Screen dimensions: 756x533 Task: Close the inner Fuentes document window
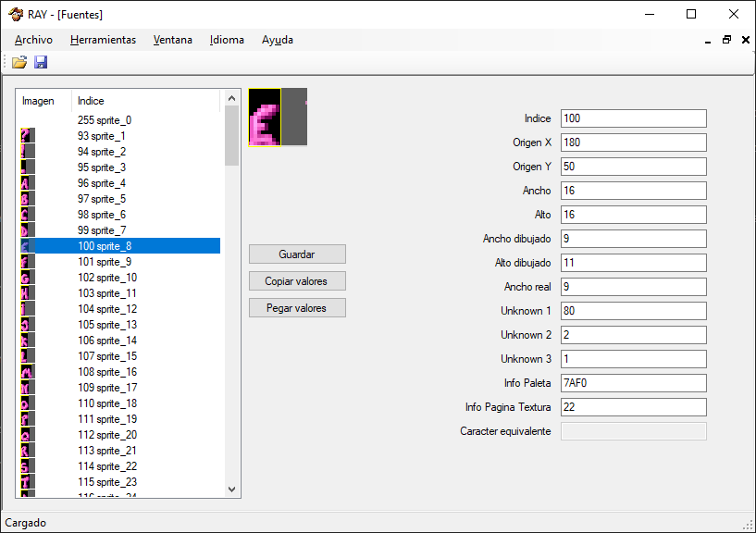745,40
